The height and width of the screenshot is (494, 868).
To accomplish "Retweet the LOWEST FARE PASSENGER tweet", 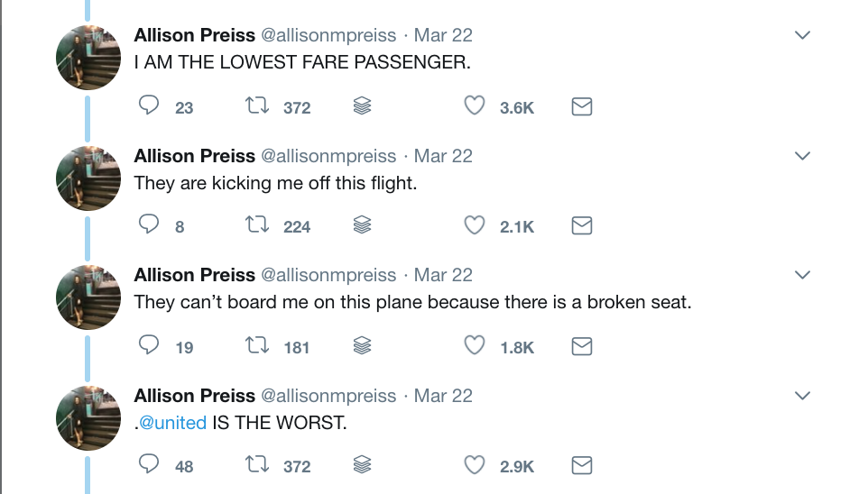I will 257,105.
